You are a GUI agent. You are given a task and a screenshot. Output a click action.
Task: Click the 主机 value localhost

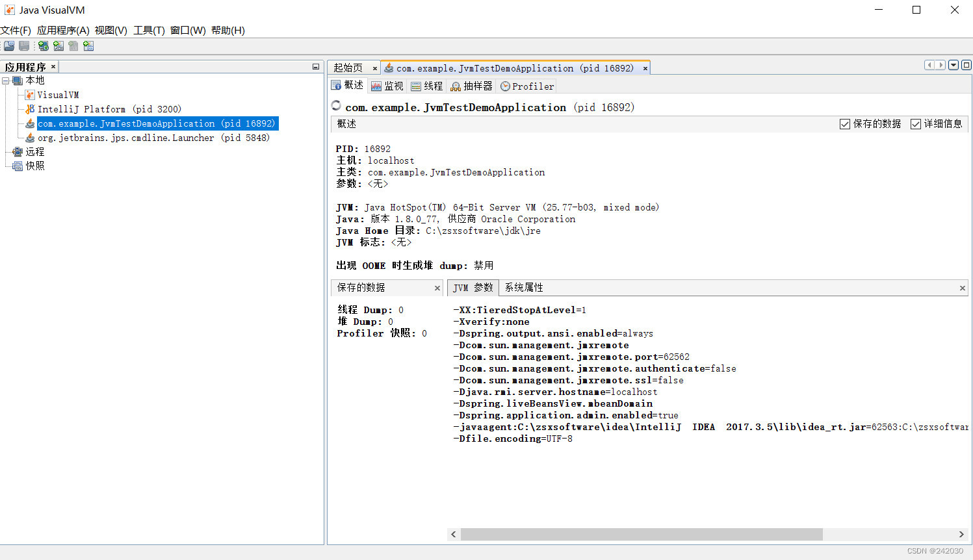[391, 160]
